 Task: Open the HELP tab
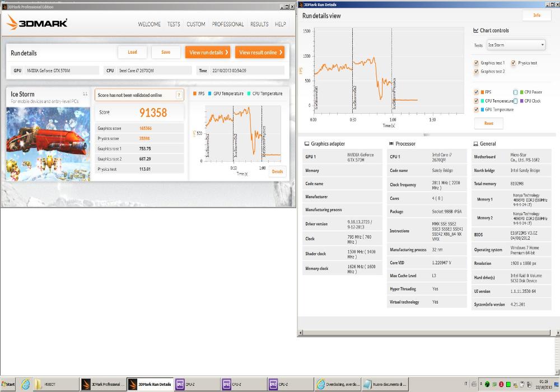coord(281,24)
